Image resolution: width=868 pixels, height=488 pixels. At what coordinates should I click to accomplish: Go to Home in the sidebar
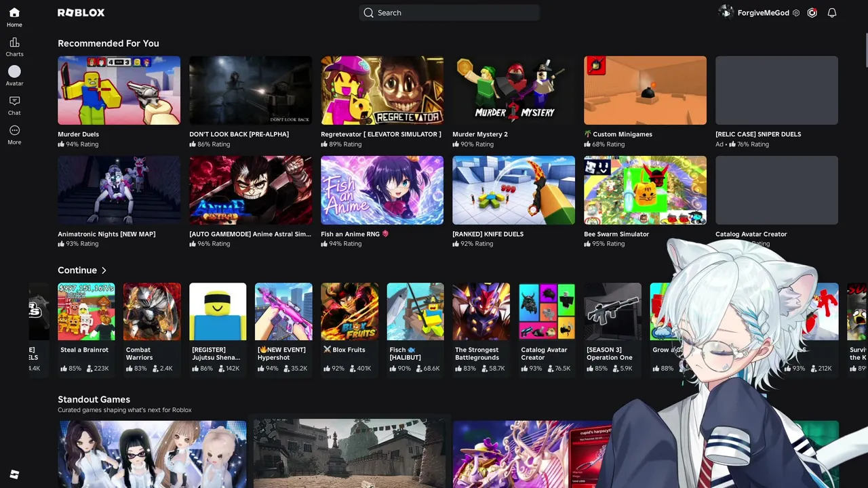[14, 18]
